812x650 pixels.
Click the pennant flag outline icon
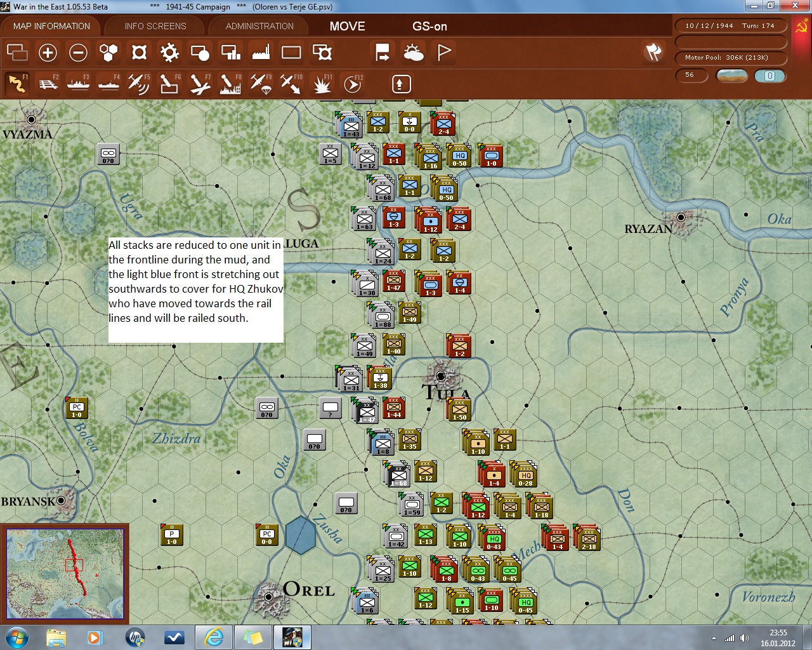coord(444,52)
